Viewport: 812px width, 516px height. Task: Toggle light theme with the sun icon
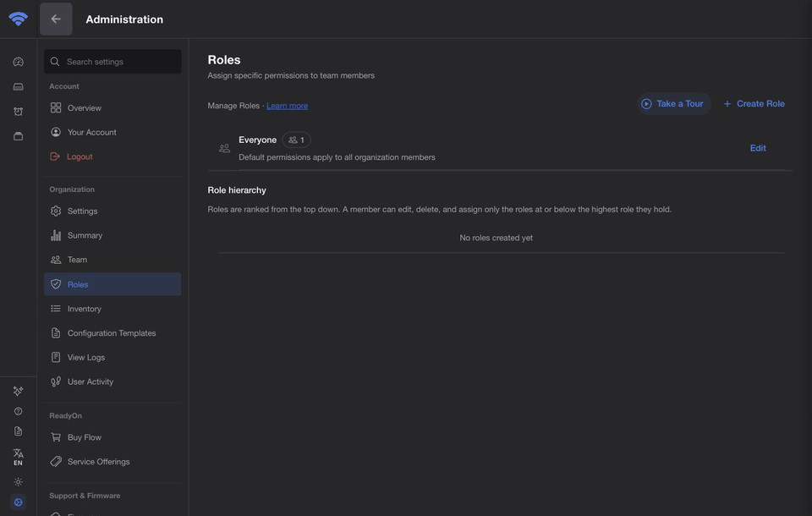click(x=18, y=482)
